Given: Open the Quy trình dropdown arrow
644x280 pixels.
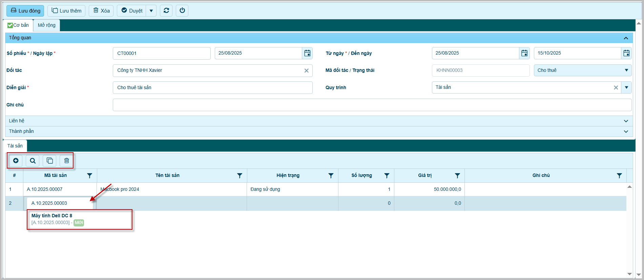Looking at the screenshot, I should click(626, 87).
